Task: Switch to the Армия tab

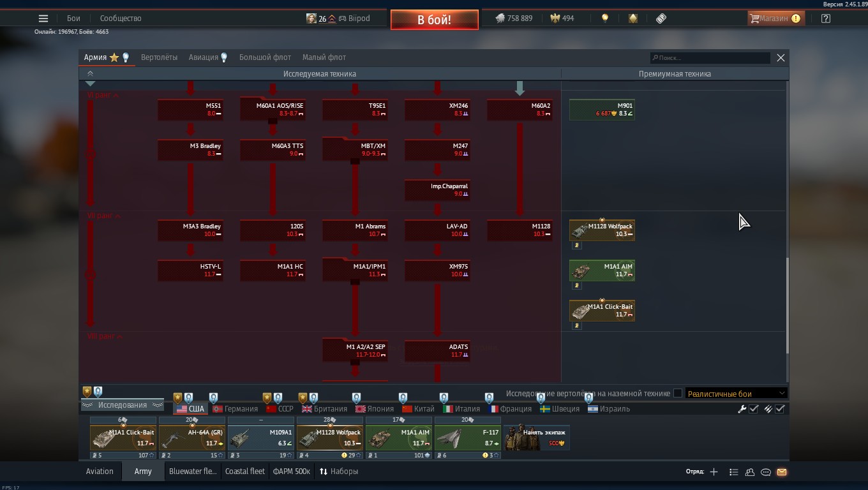Action: [x=107, y=57]
